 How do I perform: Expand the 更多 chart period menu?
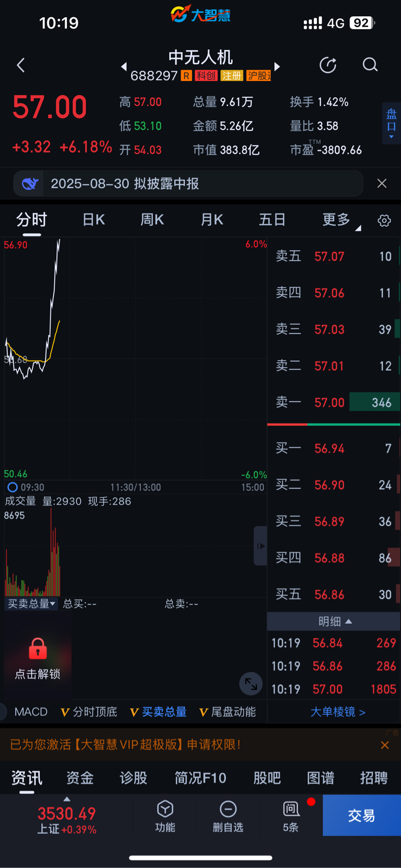[x=341, y=220]
